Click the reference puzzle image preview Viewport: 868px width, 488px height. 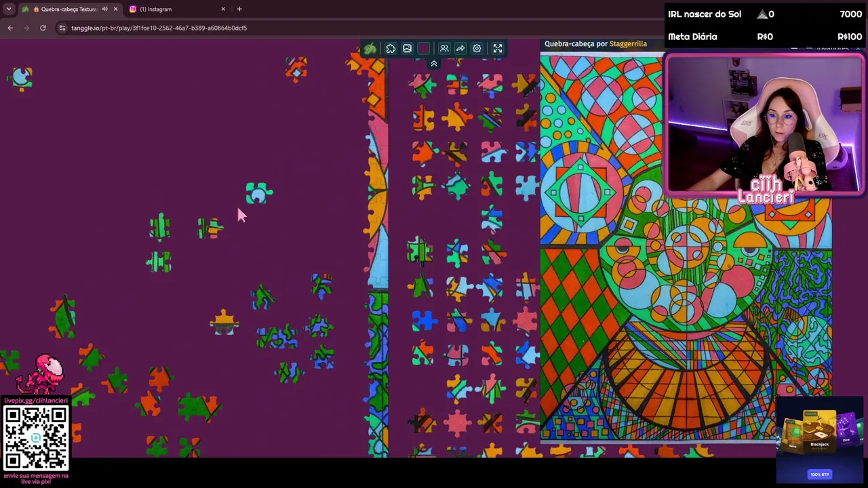(x=686, y=249)
